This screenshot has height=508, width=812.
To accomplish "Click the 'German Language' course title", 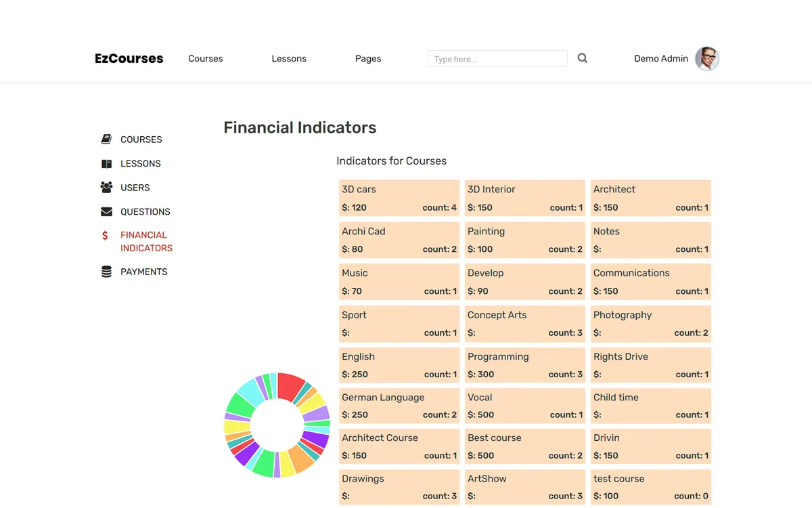I will point(383,398).
